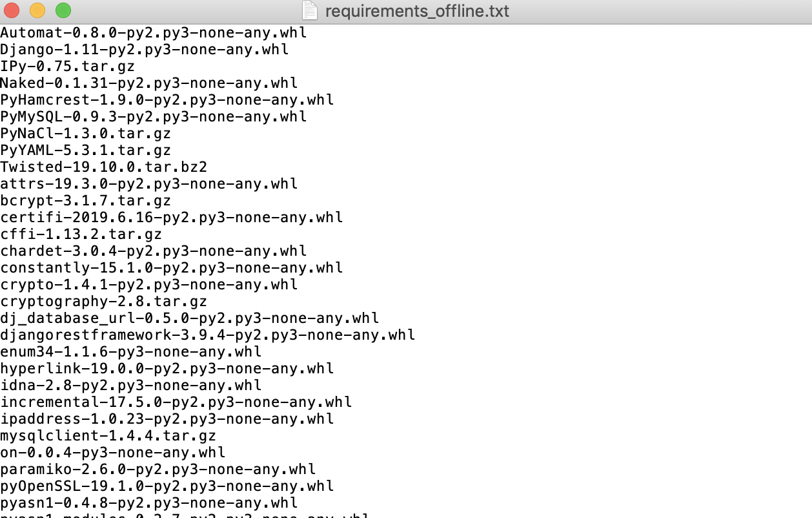Select the PyYAML-5.3.1.tar.gz filename
This screenshot has height=518, width=812.
coord(86,150)
